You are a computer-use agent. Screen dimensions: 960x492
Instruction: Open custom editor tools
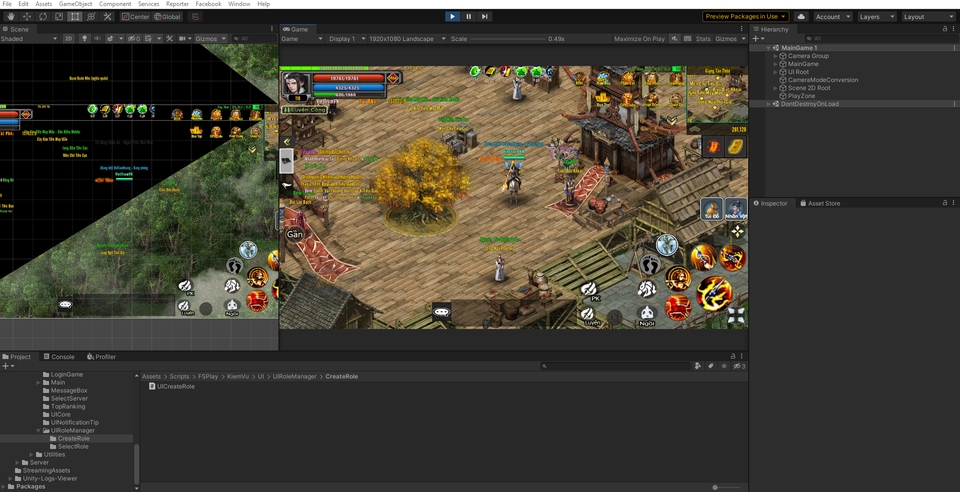107,17
